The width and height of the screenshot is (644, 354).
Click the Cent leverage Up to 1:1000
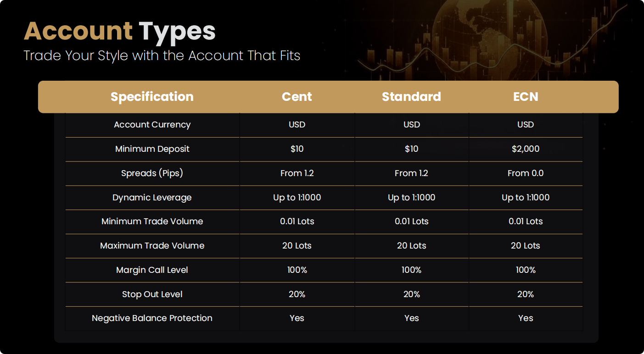tap(297, 198)
